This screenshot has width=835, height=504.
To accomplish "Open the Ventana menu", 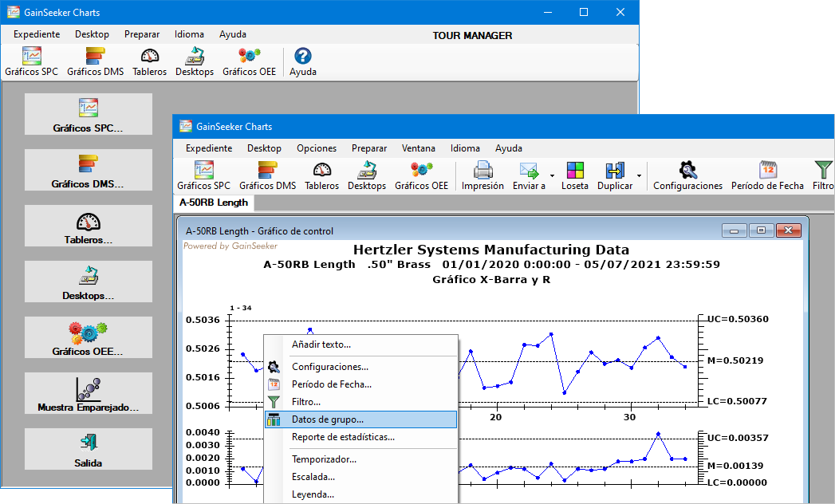I will pos(418,148).
